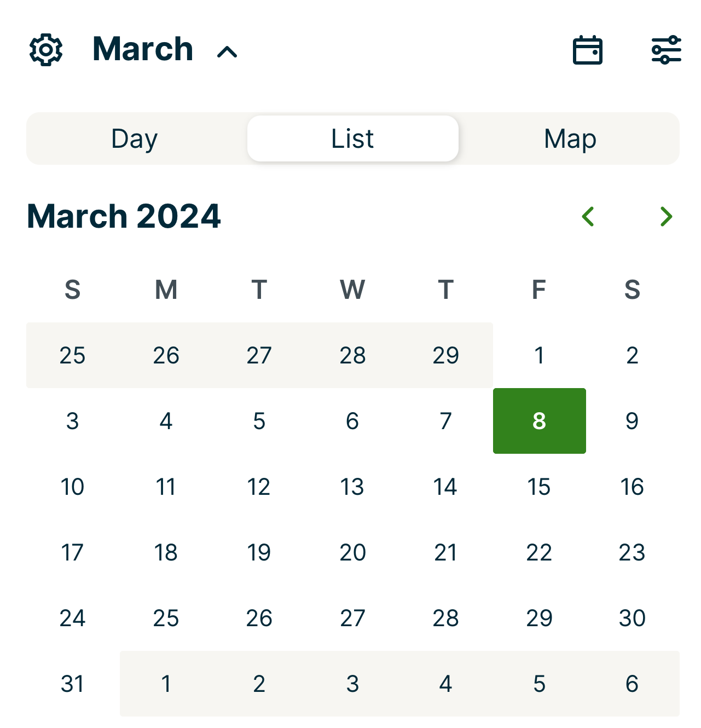Switch to the Map tab
Screen dimensions: 701x728
[x=570, y=138]
